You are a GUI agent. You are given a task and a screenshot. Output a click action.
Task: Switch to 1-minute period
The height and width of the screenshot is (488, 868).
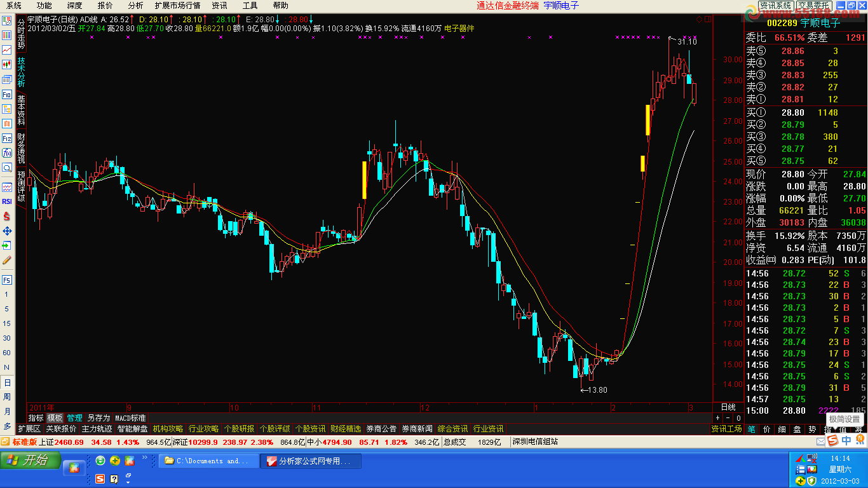click(7, 294)
